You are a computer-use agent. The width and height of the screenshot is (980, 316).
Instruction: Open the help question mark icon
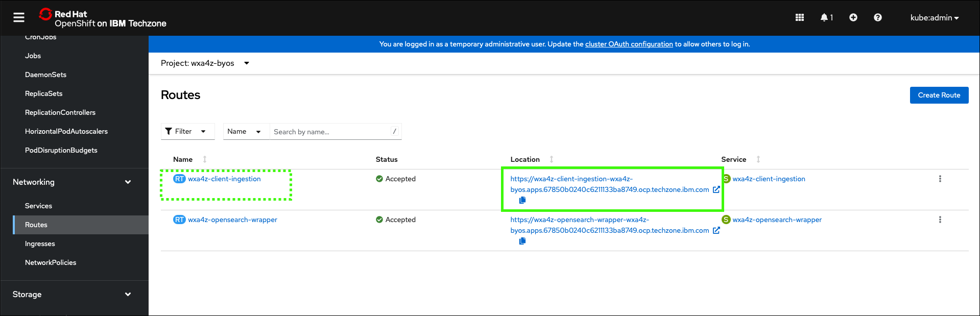[877, 18]
